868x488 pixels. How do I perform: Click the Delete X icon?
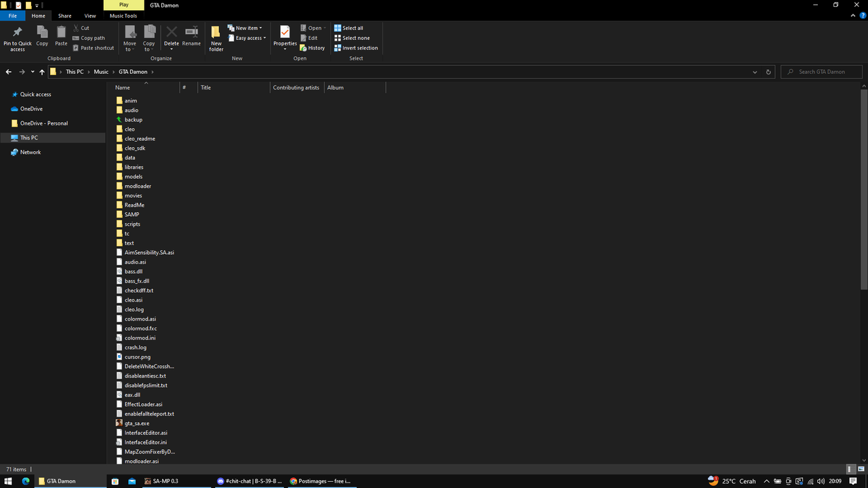point(172,32)
